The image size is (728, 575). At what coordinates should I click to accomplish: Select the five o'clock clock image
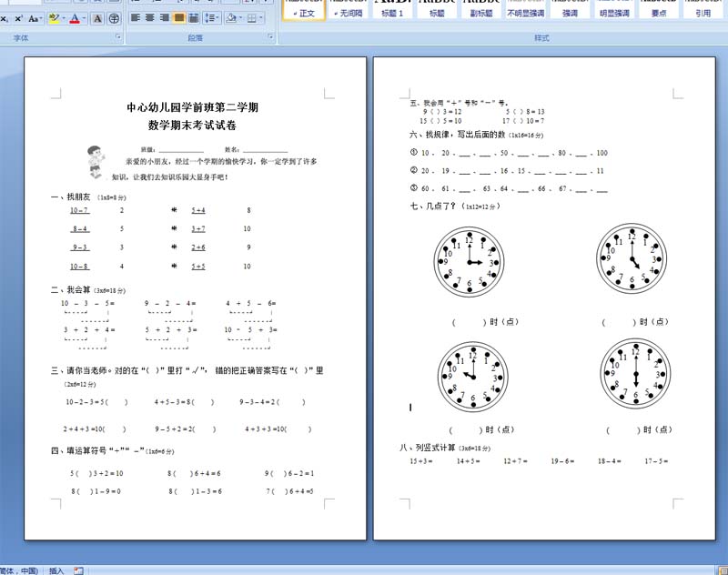point(632,258)
